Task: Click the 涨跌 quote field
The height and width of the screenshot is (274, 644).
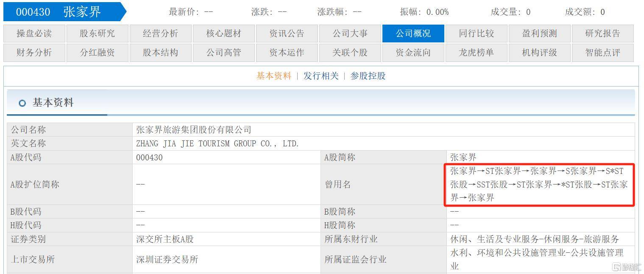Action: (269, 12)
